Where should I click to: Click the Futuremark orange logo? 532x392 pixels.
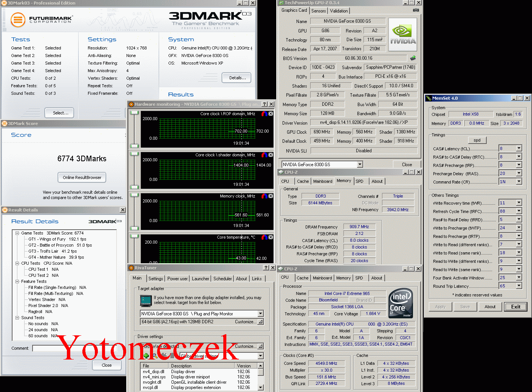coord(18,20)
